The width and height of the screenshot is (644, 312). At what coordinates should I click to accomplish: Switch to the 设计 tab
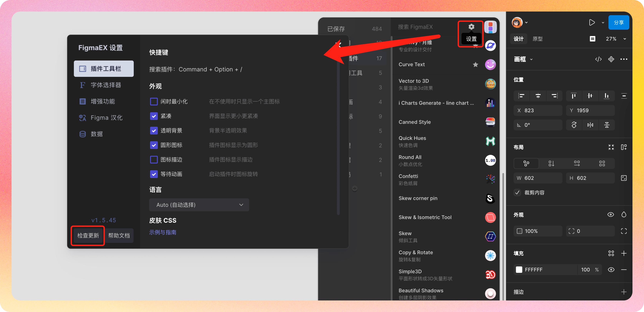click(x=519, y=39)
